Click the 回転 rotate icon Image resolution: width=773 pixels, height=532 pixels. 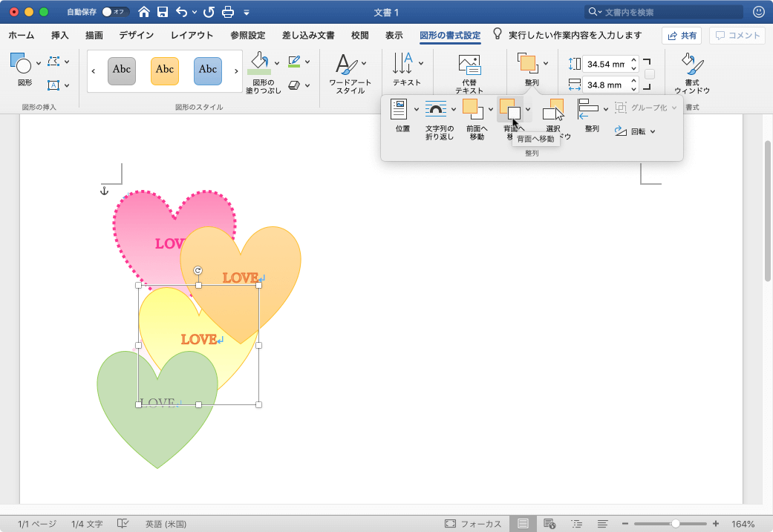(620, 131)
